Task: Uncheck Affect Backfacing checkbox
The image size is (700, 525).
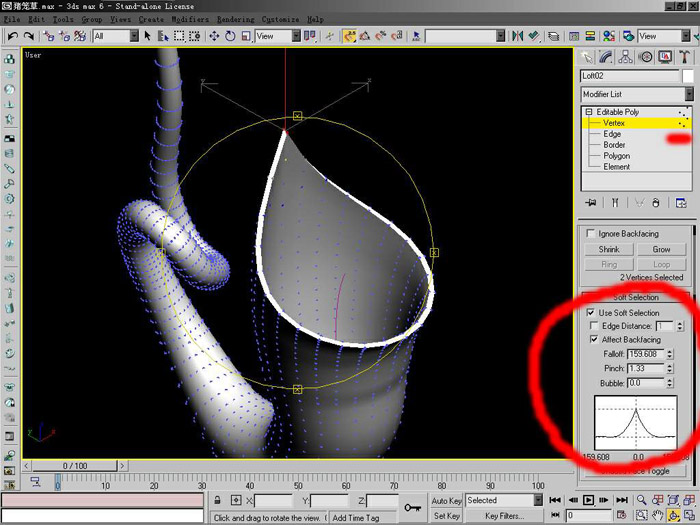Action: pos(594,339)
